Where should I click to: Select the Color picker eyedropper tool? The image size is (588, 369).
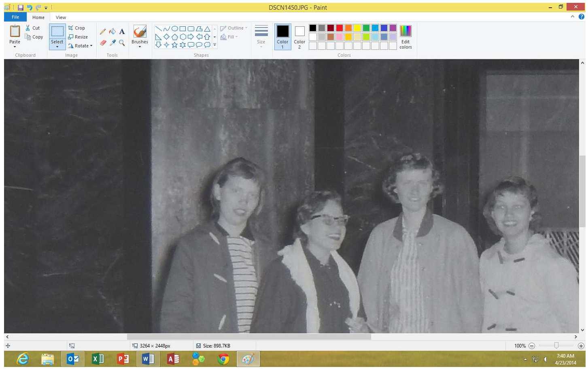[113, 43]
